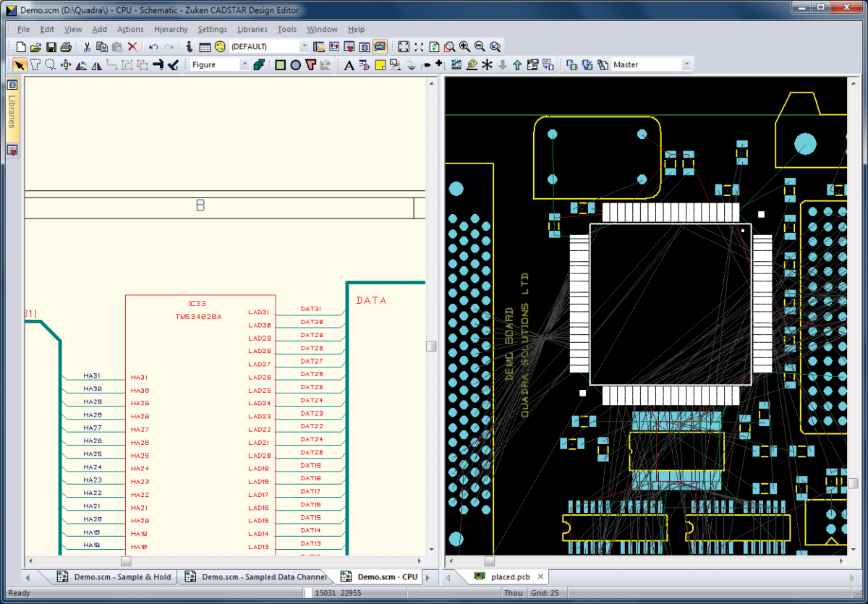Expand the Figure type dropdown
Screen dimensions: 868x604
tap(244, 64)
